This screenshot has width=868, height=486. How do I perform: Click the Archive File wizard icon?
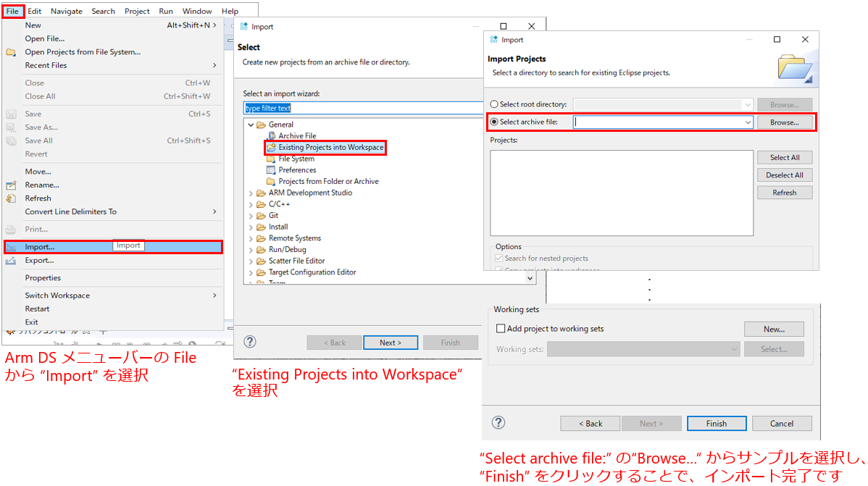(x=272, y=136)
